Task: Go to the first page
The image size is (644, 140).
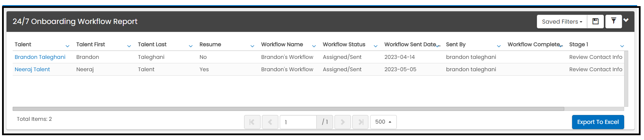Action: pyautogui.click(x=252, y=122)
